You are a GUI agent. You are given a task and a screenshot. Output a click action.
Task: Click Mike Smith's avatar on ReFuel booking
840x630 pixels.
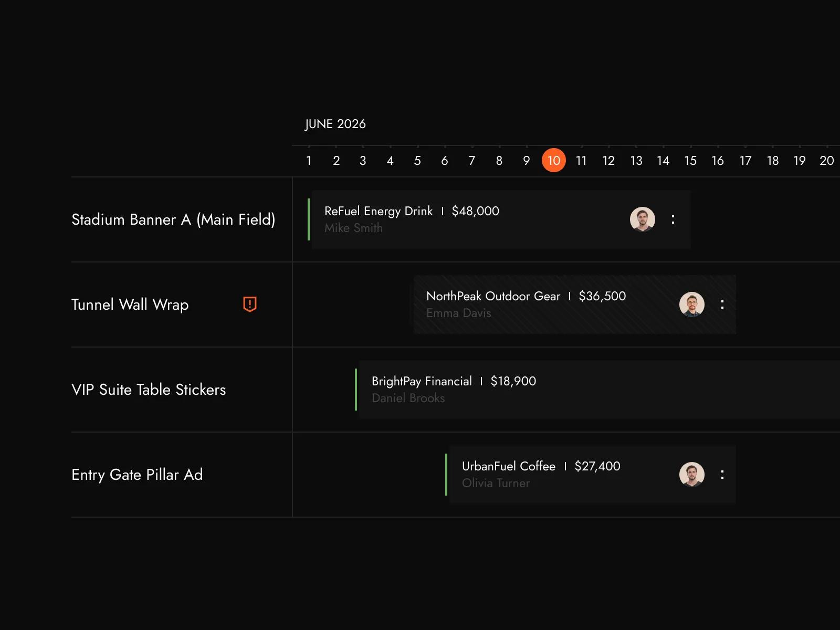(643, 219)
